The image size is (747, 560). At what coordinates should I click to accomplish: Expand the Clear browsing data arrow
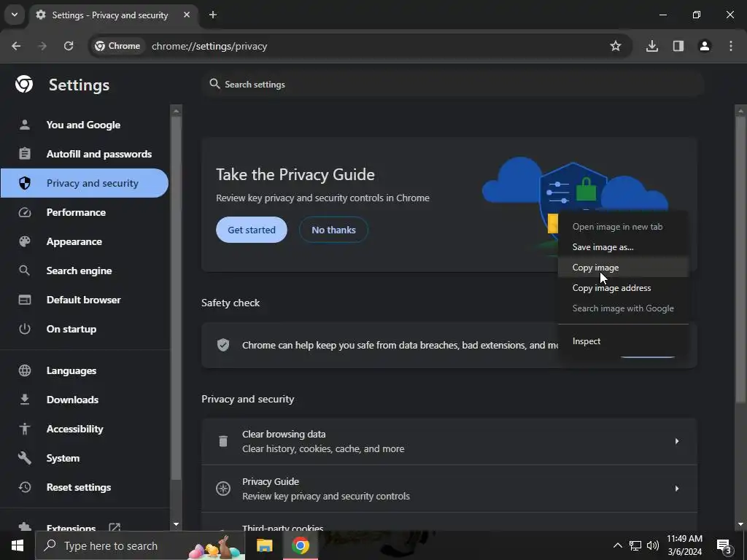[x=676, y=441]
